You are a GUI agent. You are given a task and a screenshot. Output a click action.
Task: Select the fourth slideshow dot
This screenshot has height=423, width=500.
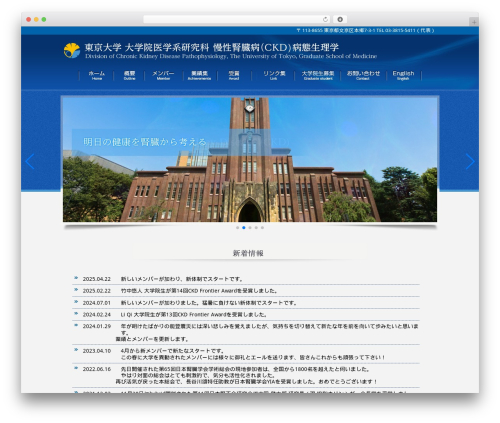[256, 228]
